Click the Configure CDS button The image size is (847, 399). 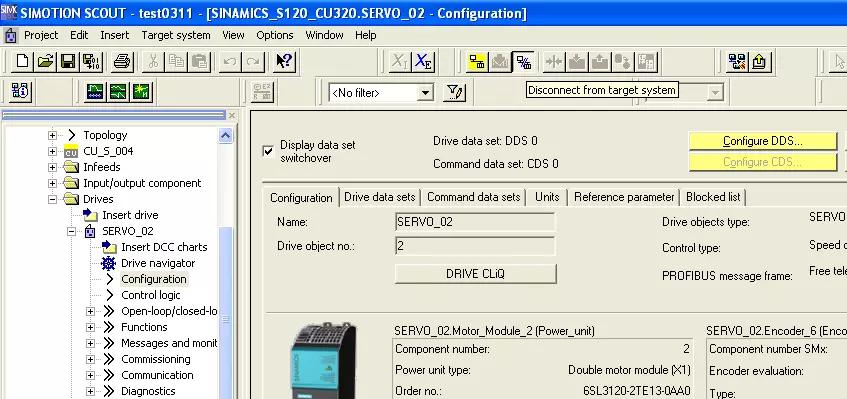click(763, 162)
